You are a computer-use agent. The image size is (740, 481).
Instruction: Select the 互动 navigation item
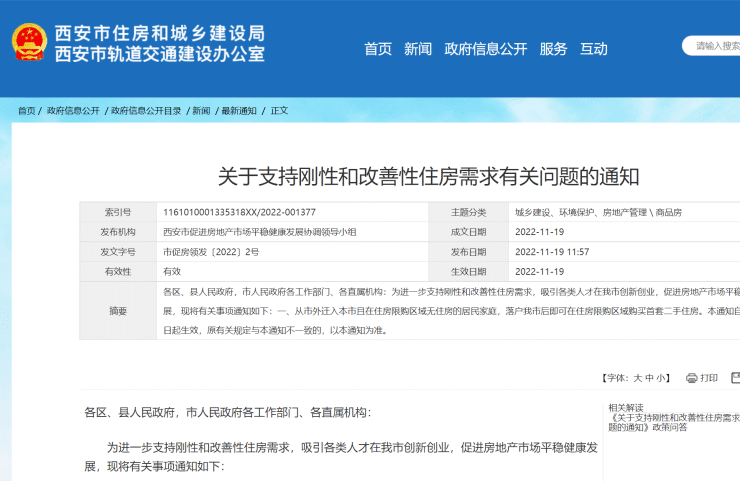pyautogui.click(x=594, y=49)
